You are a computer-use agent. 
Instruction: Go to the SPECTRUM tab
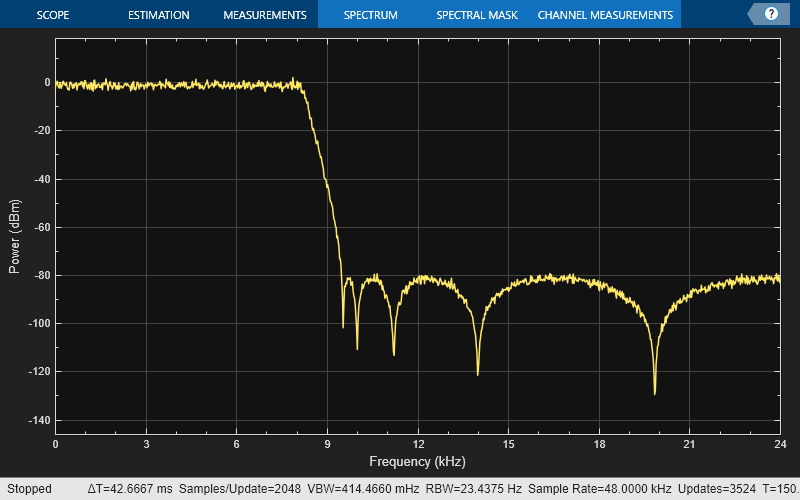click(x=370, y=15)
